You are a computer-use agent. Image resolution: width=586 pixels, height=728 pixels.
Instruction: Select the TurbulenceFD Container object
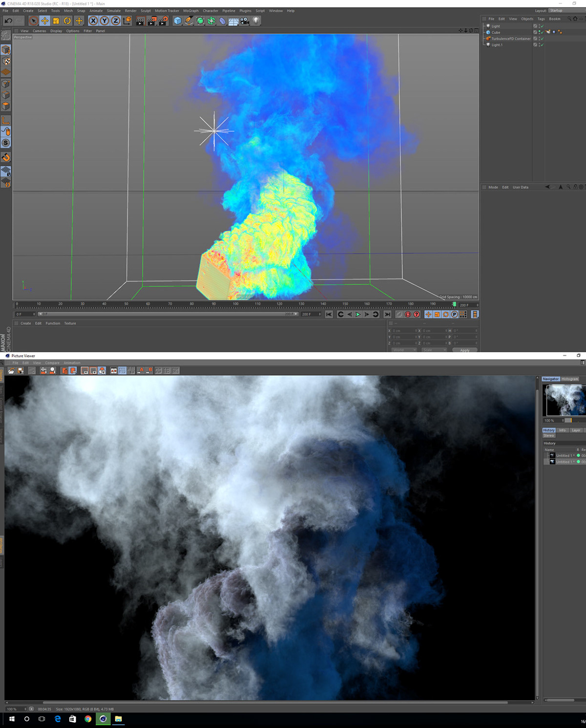511,39
